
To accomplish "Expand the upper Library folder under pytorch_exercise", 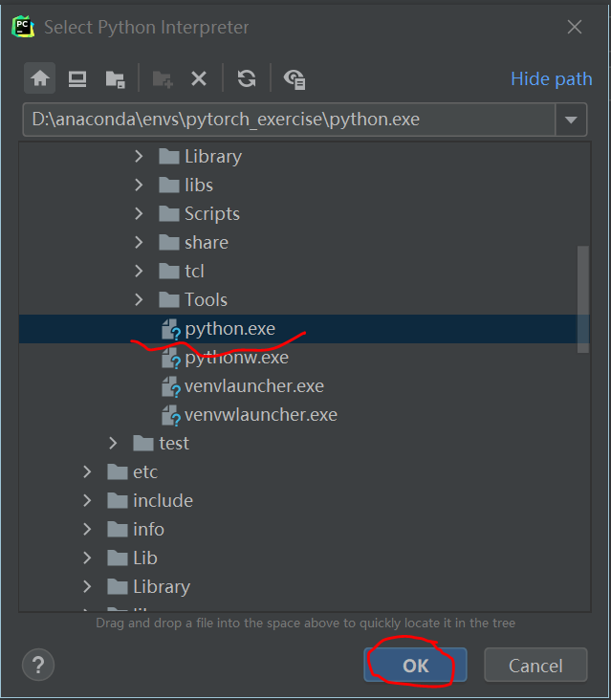I will point(139,156).
